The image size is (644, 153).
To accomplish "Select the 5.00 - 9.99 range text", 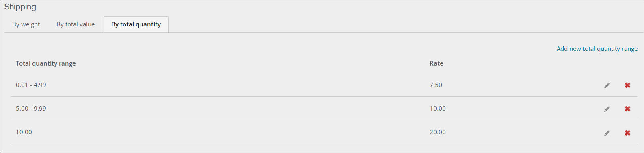I will coord(31,109).
